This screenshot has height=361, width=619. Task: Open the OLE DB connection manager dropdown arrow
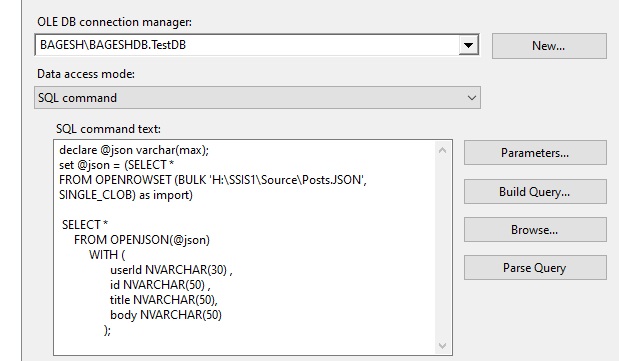pos(469,45)
